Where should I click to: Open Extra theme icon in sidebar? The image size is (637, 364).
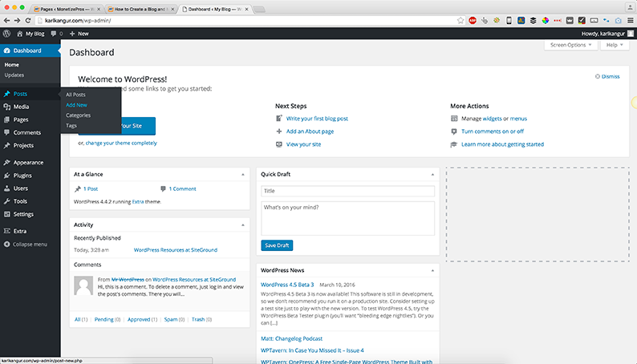(x=7, y=231)
